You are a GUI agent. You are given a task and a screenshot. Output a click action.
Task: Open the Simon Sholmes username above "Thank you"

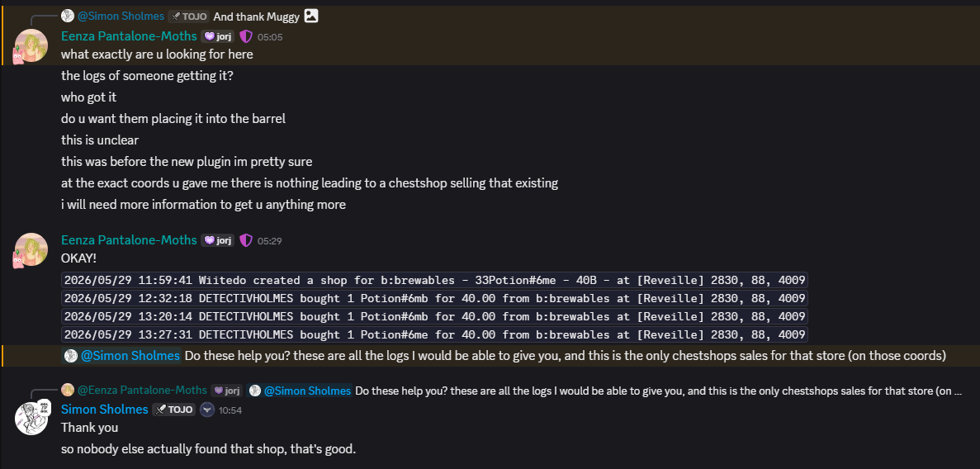click(104, 410)
